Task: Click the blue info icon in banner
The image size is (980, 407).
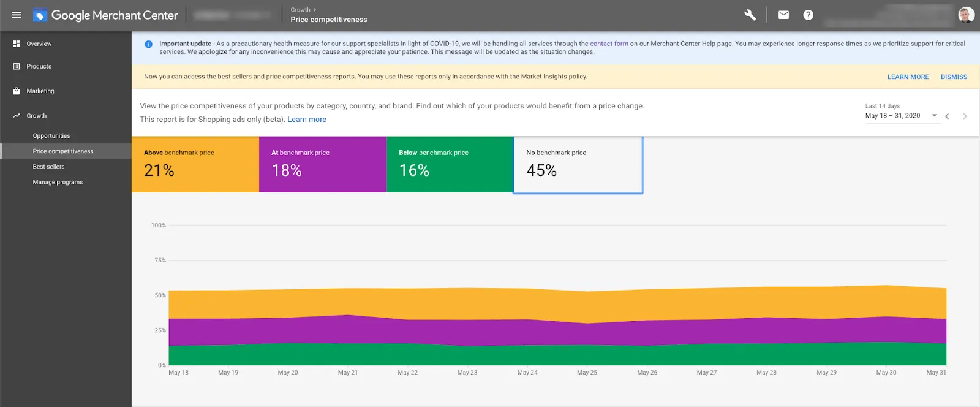Action: (x=148, y=44)
